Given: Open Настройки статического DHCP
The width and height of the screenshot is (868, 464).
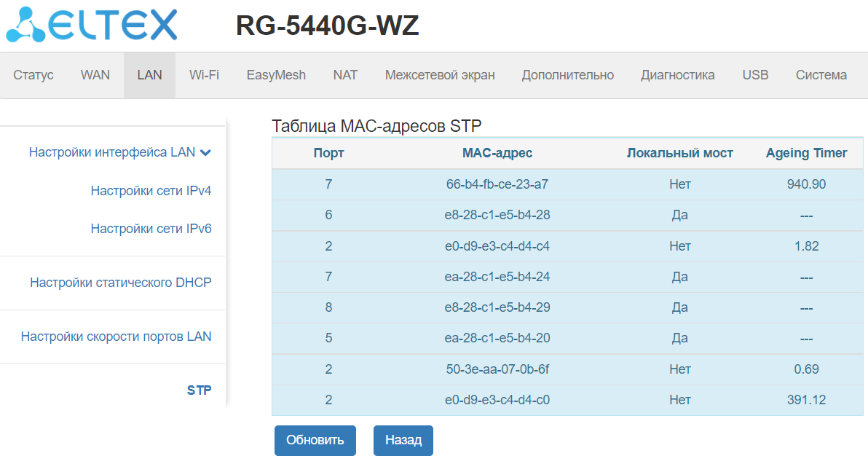Looking at the screenshot, I should [x=121, y=283].
